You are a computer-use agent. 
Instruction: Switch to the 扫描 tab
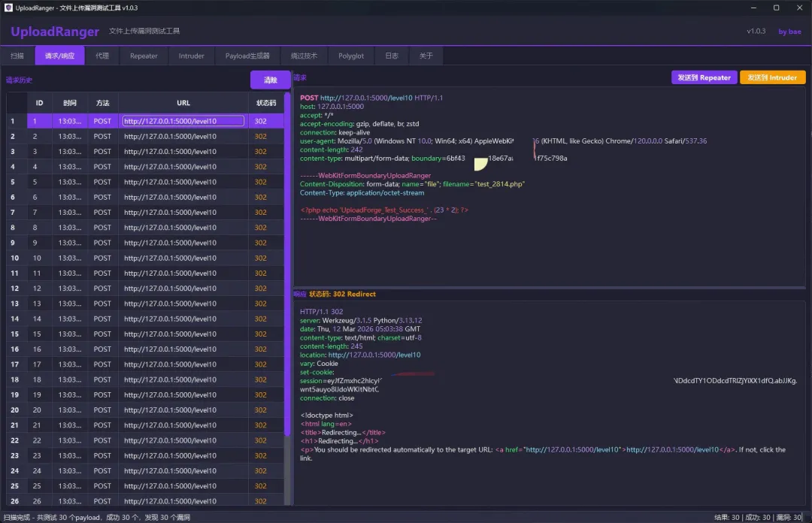[17, 56]
